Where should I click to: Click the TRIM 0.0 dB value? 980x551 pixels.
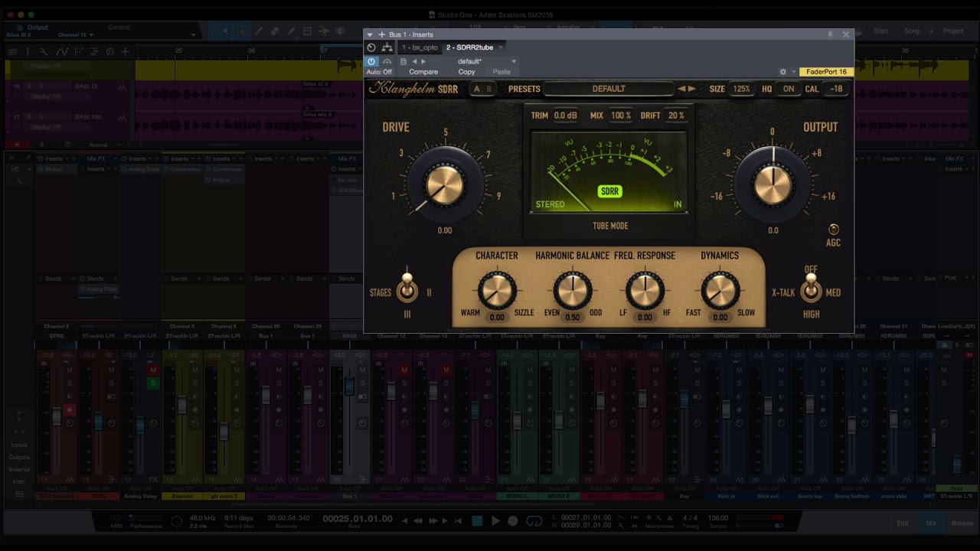[565, 116]
